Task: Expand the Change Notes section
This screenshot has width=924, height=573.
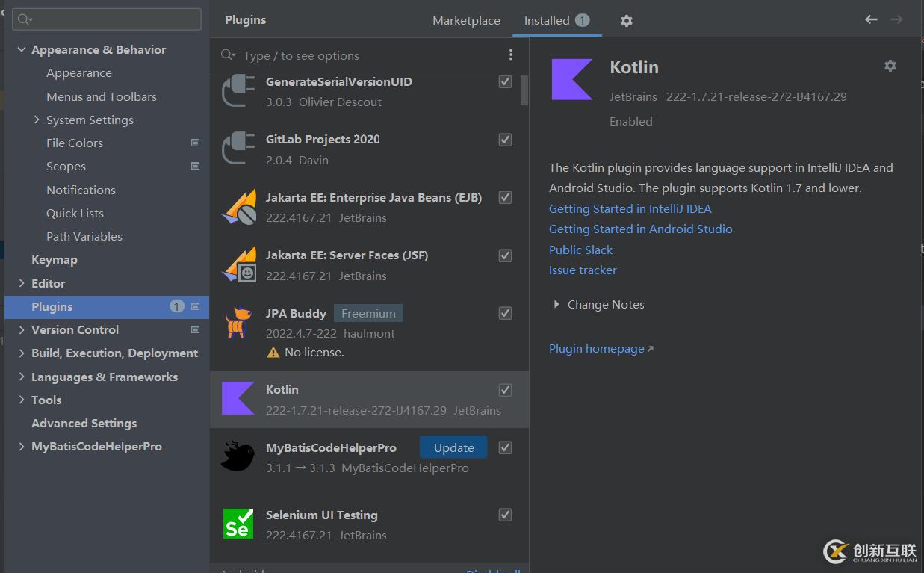Action: pos(556,304)
